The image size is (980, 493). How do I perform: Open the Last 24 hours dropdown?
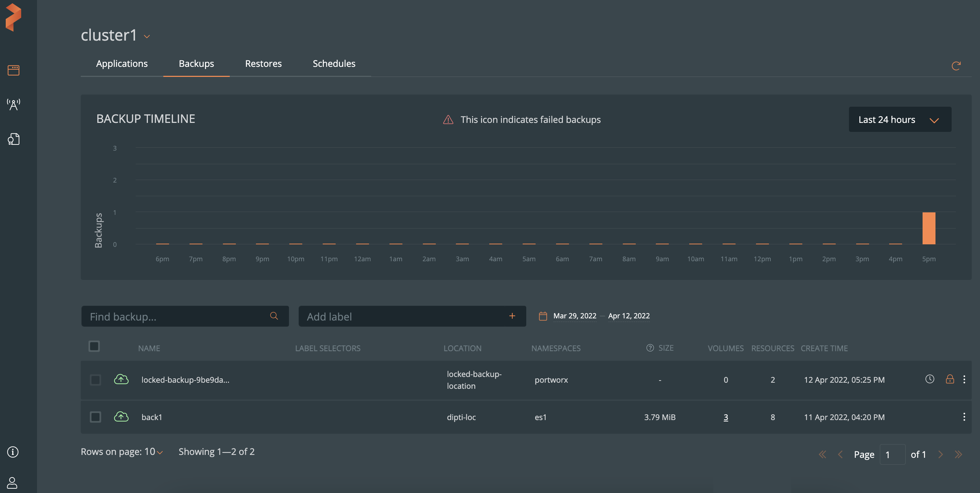[900, 120]
